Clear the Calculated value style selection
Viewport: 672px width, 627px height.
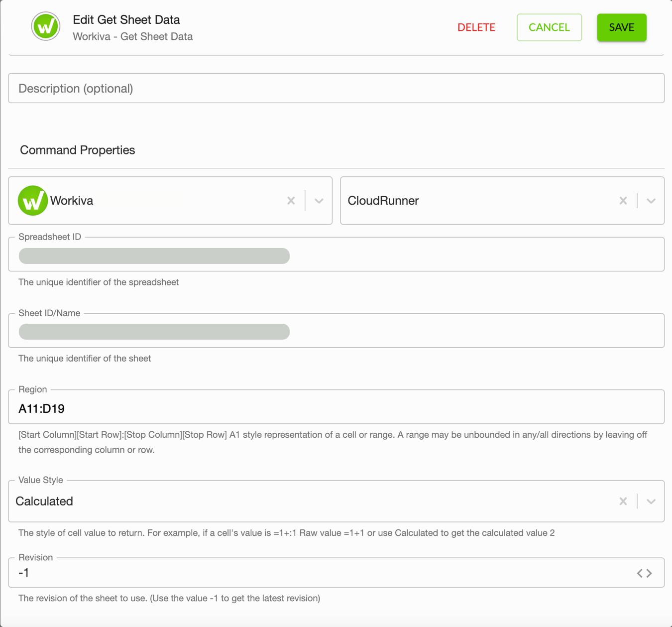point(623,502)
